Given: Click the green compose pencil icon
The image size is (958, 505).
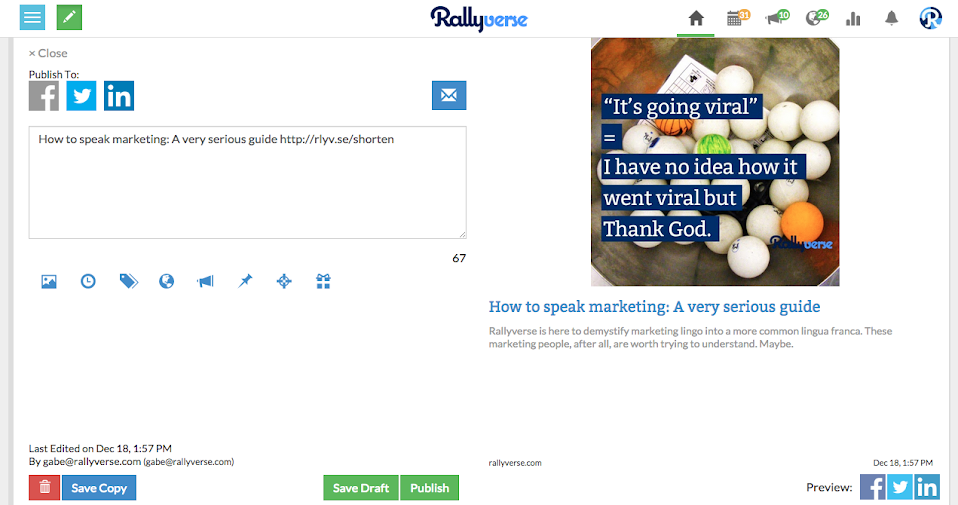Looking at the screenshot, I should pos(69,17).
